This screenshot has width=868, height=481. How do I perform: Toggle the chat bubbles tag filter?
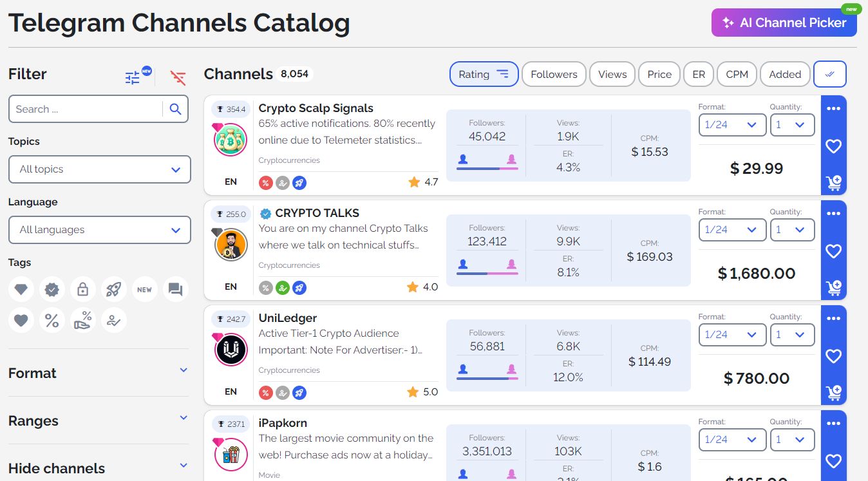(176, 290)
